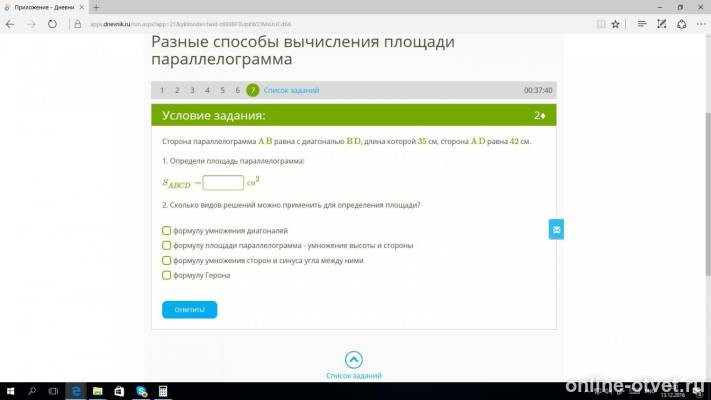Open Task View from the taskbar
The height and width of the screenshot is (400, 711).
click(x=54, y=391)
